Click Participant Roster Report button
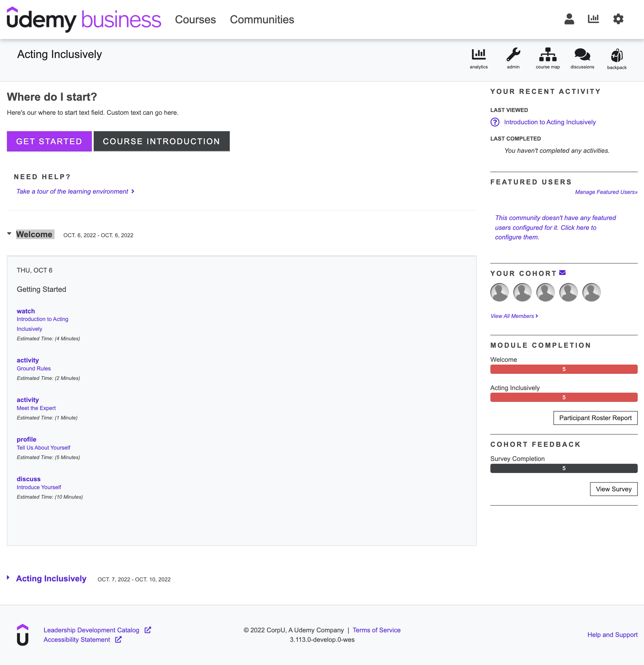 (595, 417)
